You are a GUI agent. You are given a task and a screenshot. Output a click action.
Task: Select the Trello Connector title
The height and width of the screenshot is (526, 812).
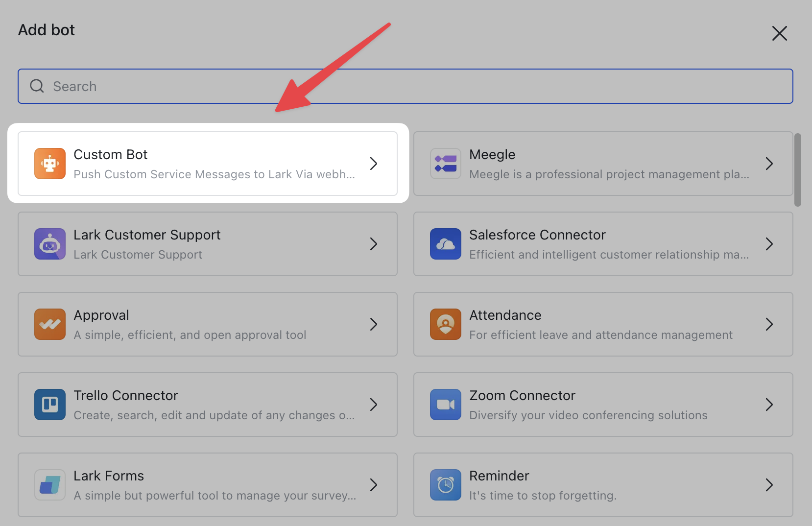[126, 396]
